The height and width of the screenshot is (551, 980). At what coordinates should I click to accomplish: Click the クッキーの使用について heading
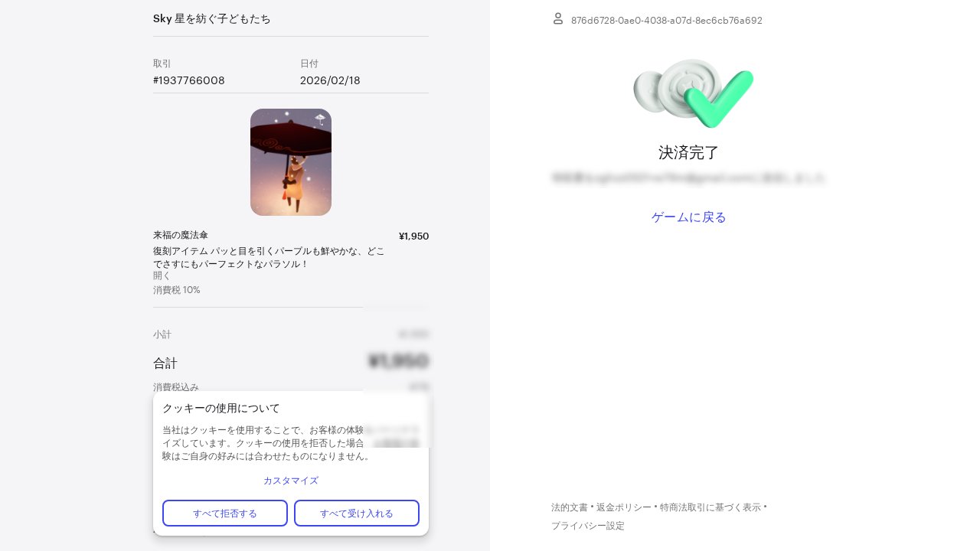[221, 408]
